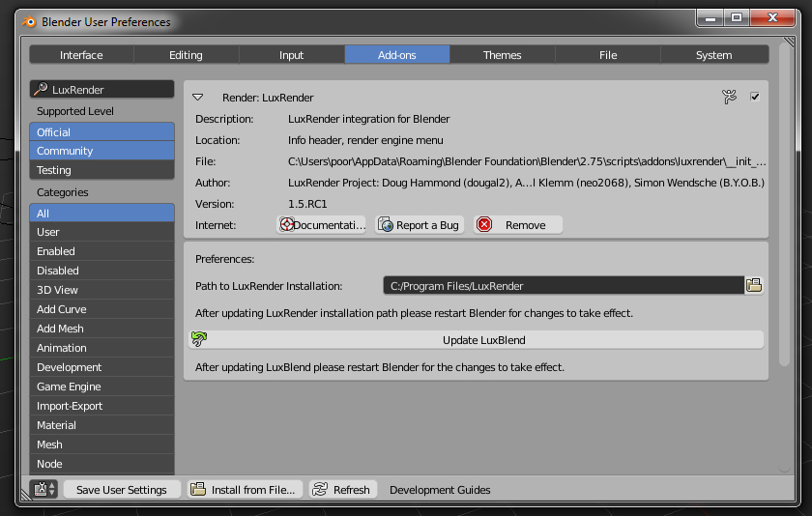Select the All category
The image size is (812, 516).
coord(102,213)
